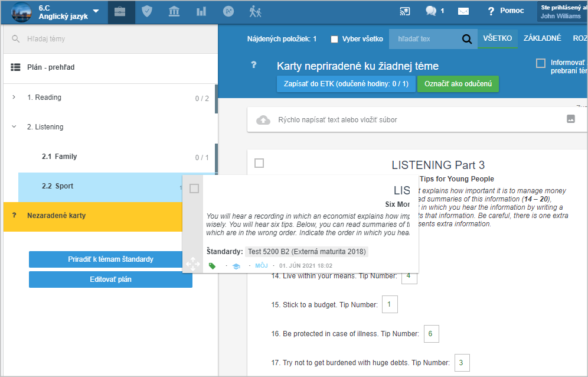Image resolution: width=588 pixels, height=377 pixels.
Task: Open the A+ grades icon
Action: click(228, 12)
